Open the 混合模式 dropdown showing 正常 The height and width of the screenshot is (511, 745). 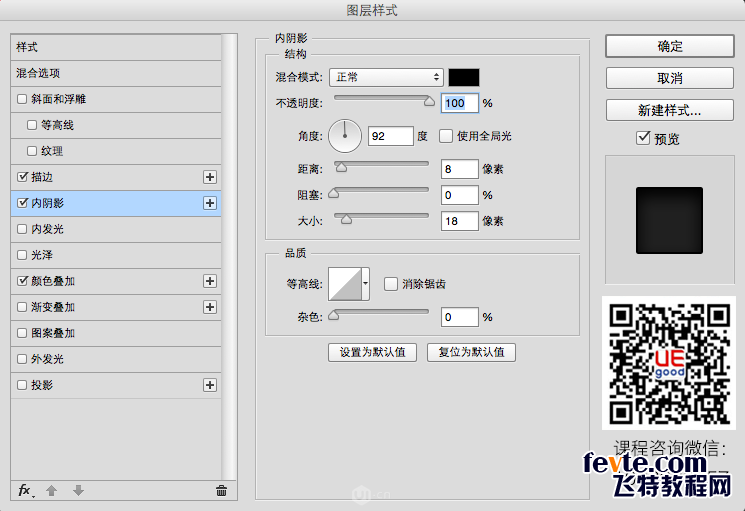tap(386, 77)
